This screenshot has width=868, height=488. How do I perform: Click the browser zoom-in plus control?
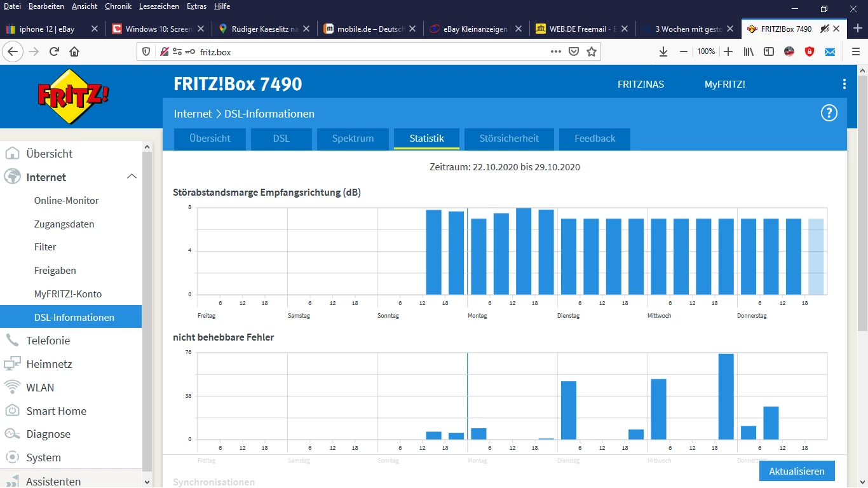[728, 52]
